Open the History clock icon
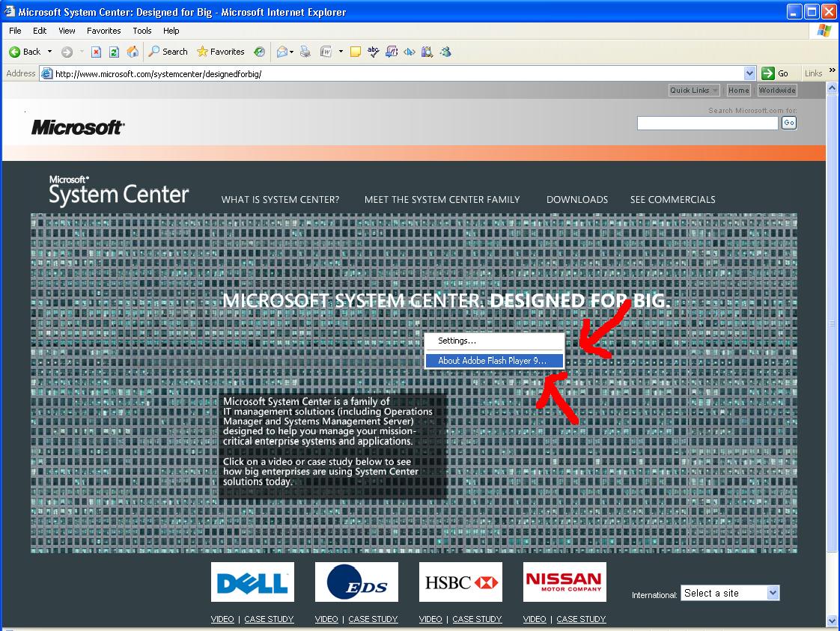 (259, 52)
